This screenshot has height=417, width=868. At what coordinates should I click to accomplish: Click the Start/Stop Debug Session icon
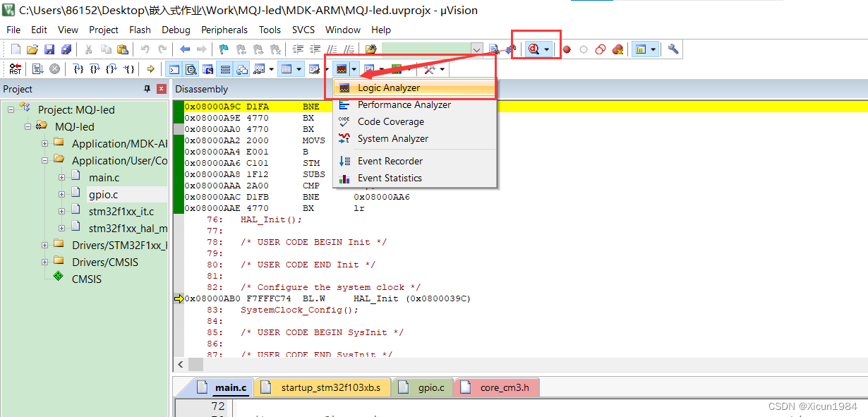point(534,49)
